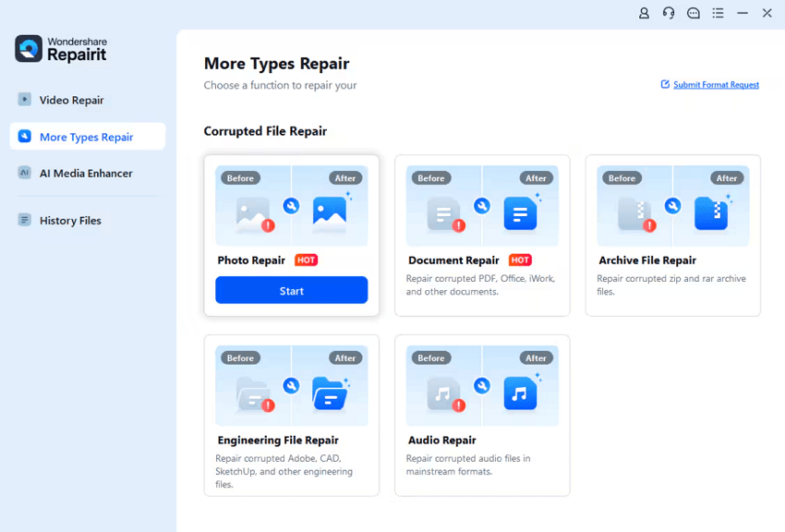785x532 pixels.
Task: Click the AI Media Enhancer sidebar icon
Action: (25, 173)
